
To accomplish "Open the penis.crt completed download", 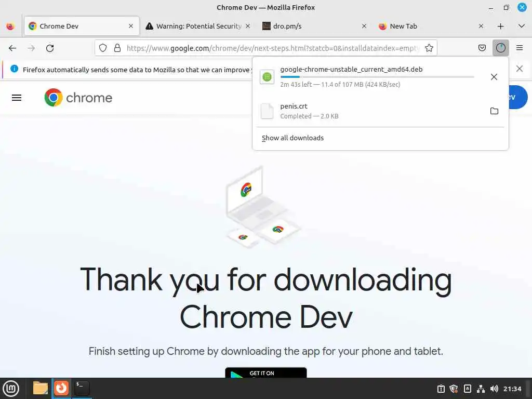I will (x=370, y=111).
